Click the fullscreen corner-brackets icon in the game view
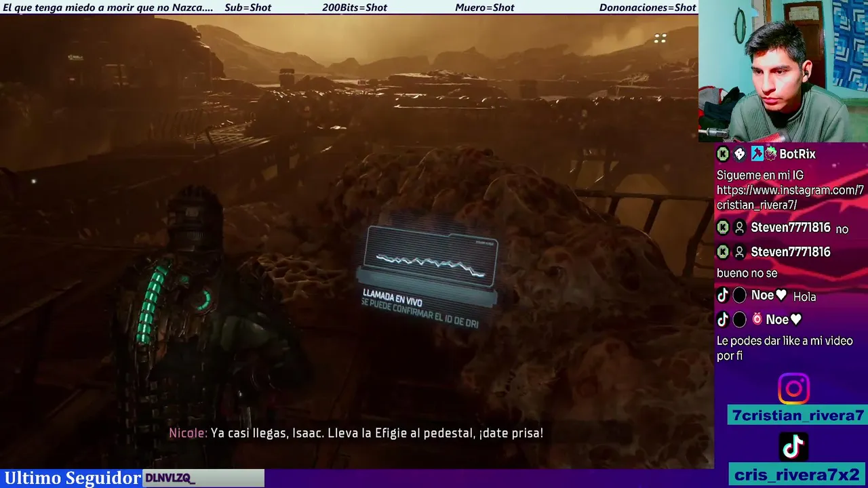Screen dimensions: 868x488 660,39
